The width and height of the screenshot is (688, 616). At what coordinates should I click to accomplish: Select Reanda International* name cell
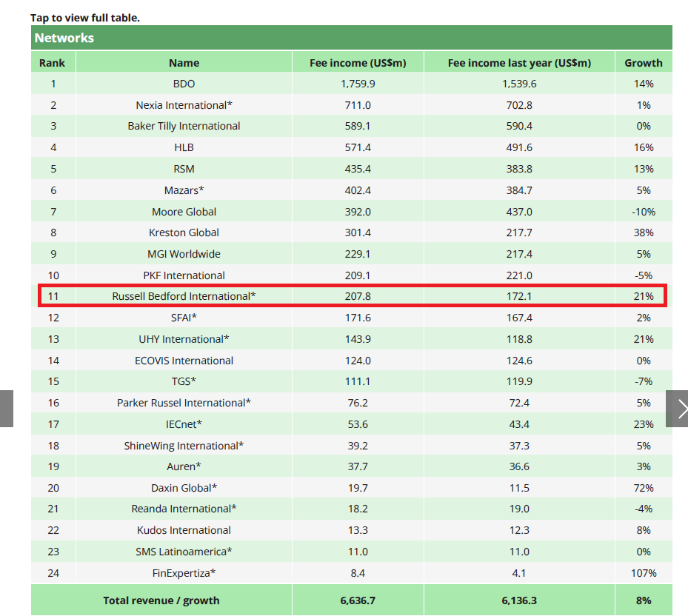(184, 508)
